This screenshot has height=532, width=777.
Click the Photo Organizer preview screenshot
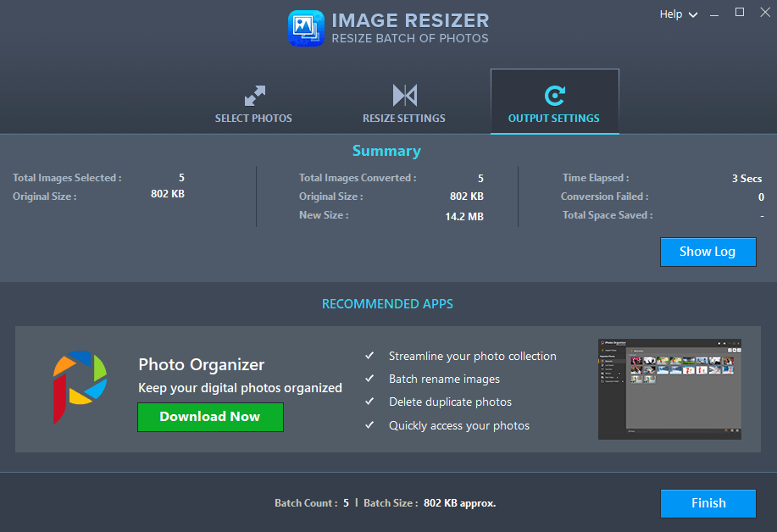[669, 390]
